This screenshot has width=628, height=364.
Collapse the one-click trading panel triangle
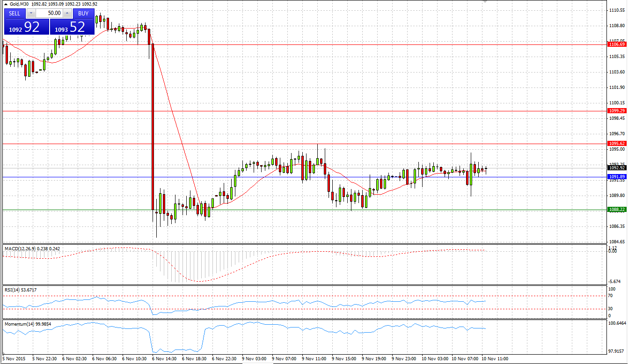click(6, 4)
